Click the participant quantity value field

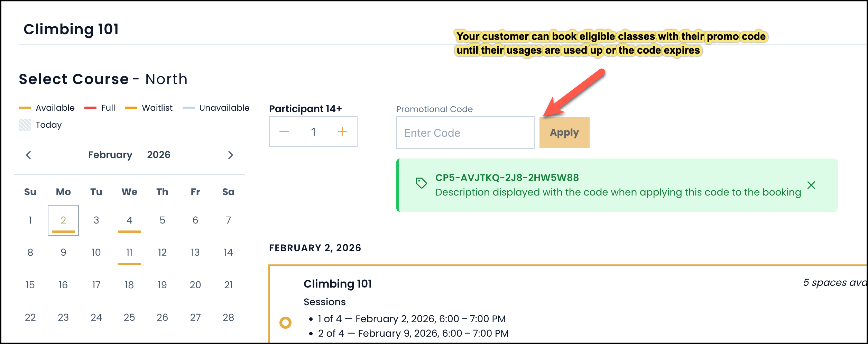click(x=313, y=132)
